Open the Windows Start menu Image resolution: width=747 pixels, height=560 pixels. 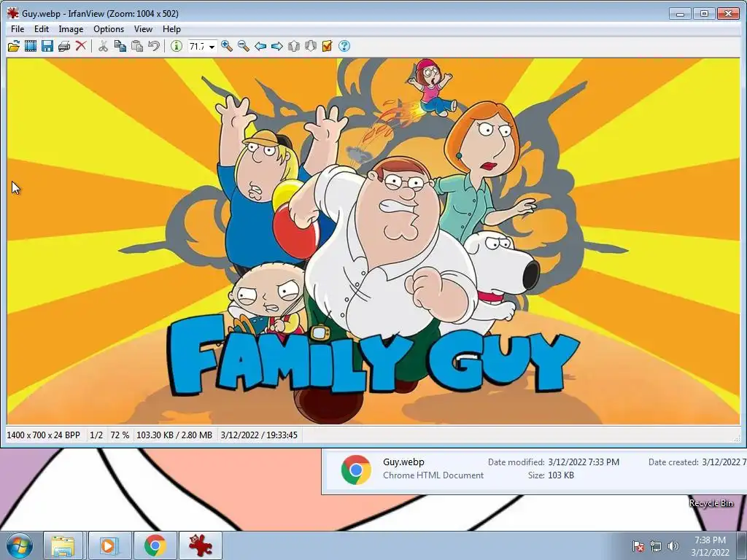[x=20, y=545]
